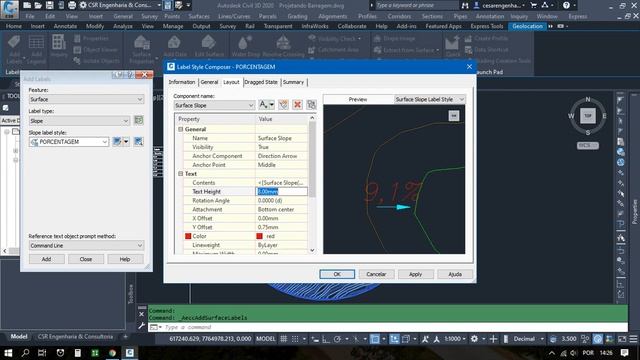Click the component draw order icon
Screen dimensions: 640x360
[x=311, y=105]
